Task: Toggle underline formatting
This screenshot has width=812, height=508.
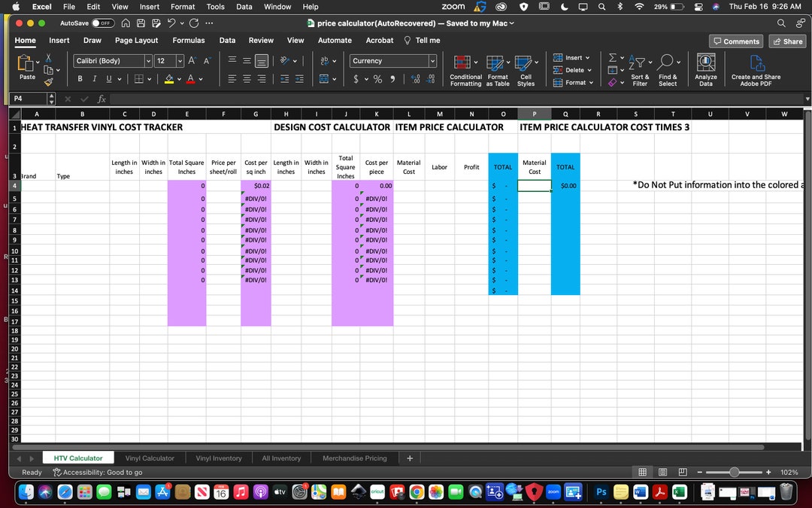Action: pyautogui.click(x=109, y=78)
